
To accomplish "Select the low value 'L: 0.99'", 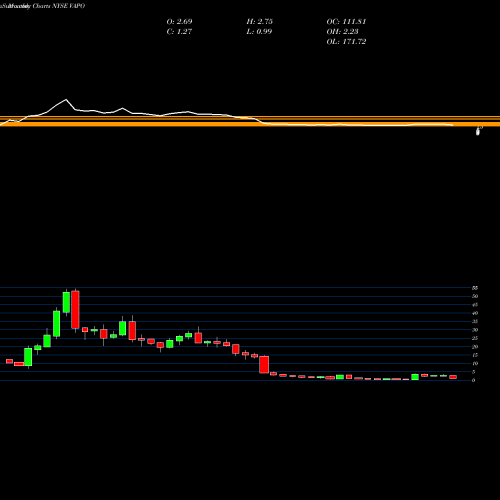I will [x=259, y=32].
